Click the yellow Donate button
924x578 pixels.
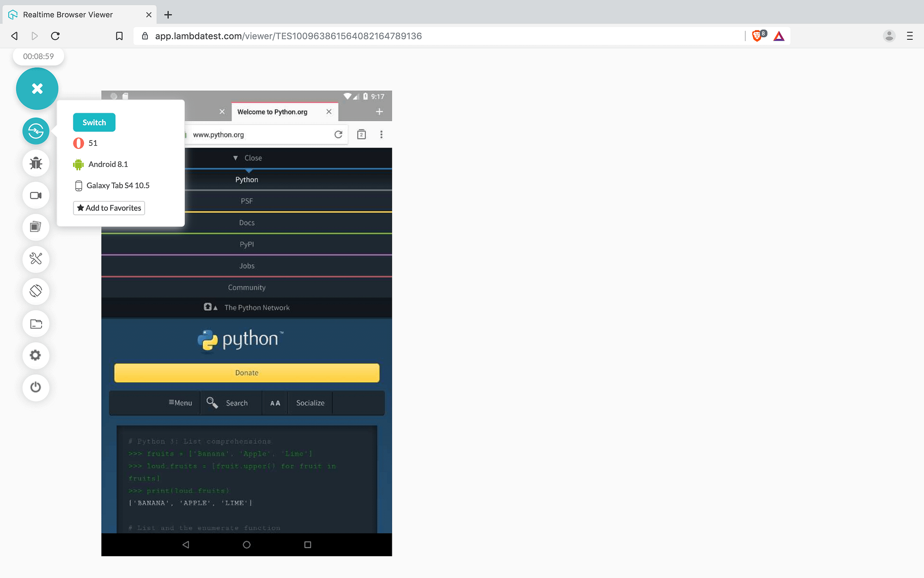coord(247,373)
